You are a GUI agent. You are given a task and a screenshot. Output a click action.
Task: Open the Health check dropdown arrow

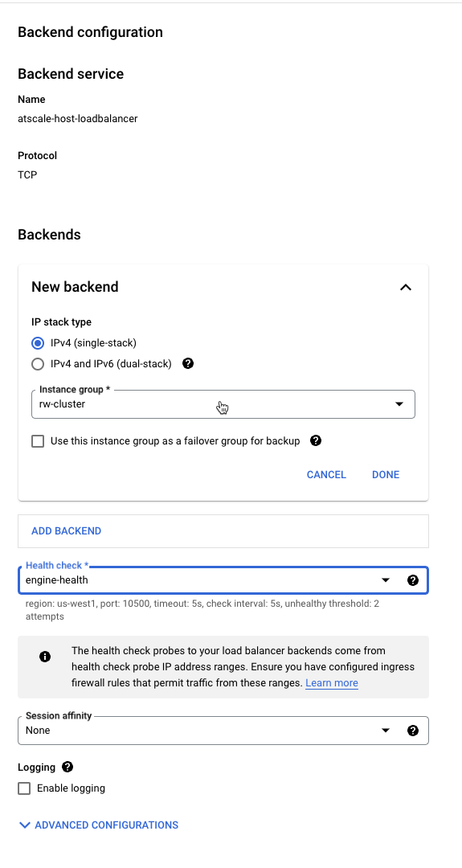pyautogui.click(x=386, y=580)
